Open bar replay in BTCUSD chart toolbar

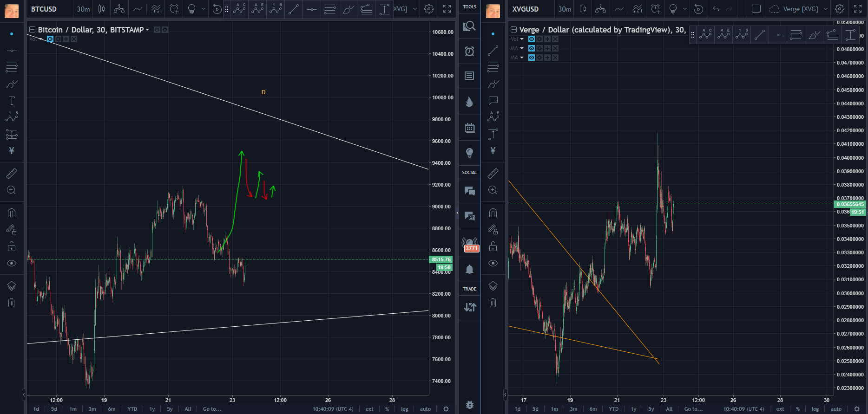pos(217,9)
